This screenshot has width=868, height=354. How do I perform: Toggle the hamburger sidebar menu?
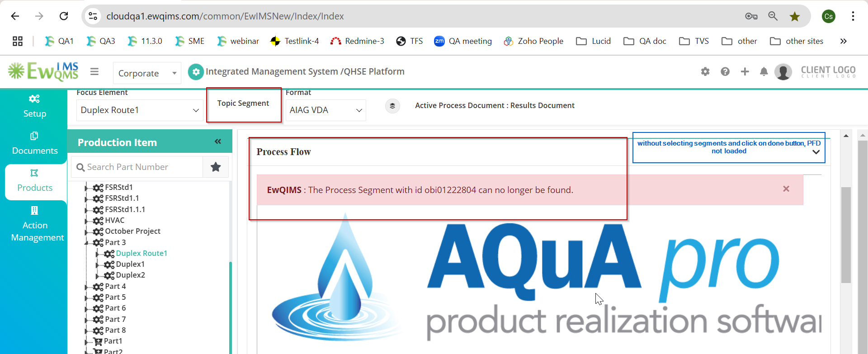(x=94, y=71)
